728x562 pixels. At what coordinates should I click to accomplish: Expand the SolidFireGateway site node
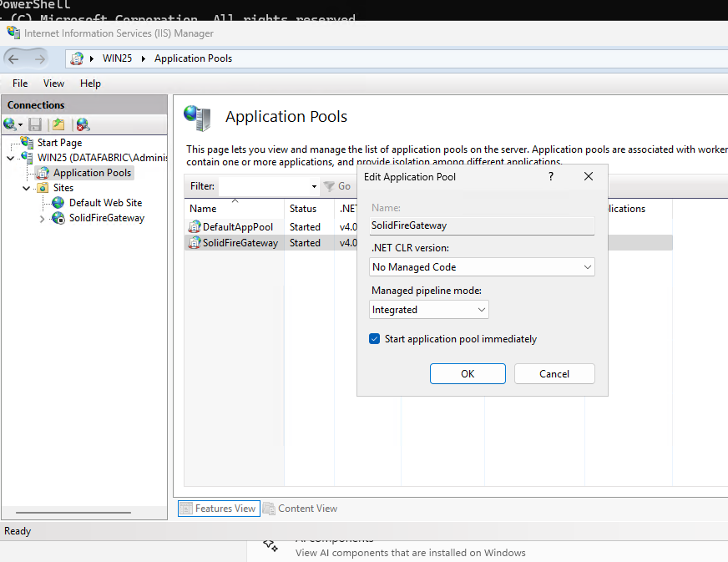42,218
